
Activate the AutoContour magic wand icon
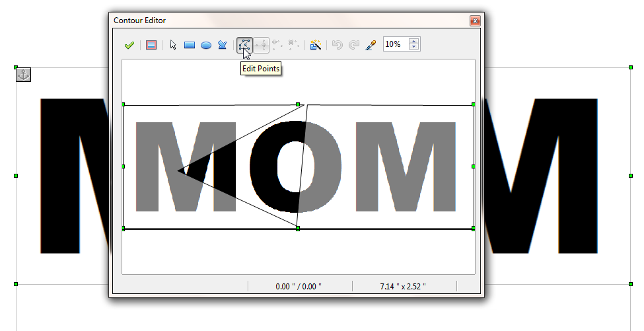tap(316, 45)
